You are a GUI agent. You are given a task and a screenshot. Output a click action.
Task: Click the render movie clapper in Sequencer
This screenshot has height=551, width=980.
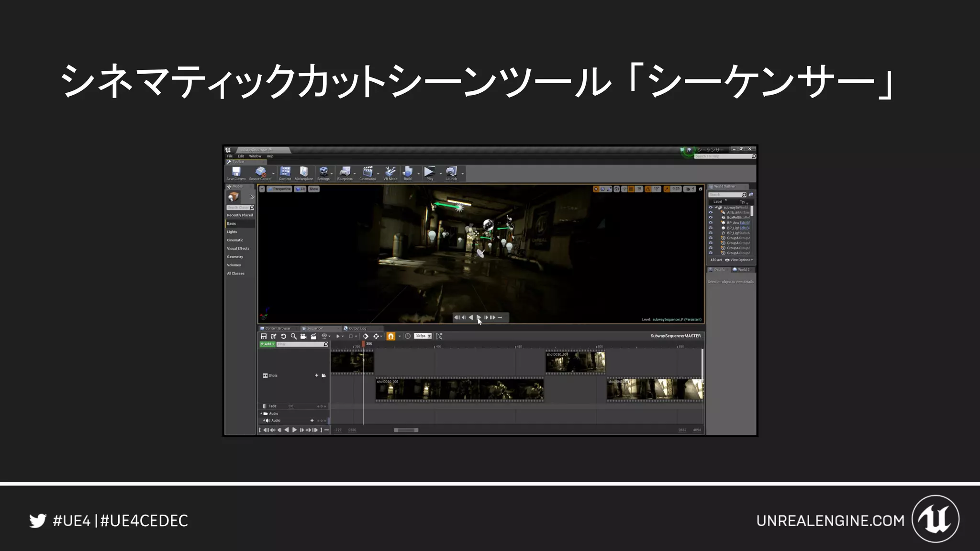click(313, 336)
